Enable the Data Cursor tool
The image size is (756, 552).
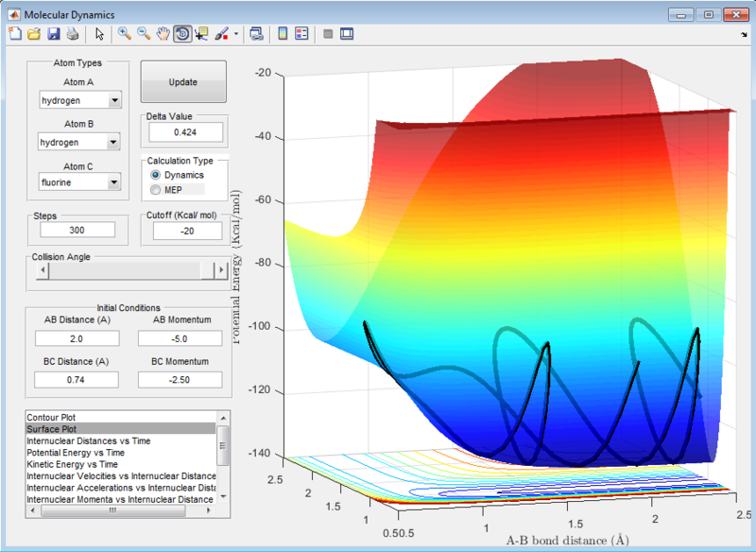201,33
